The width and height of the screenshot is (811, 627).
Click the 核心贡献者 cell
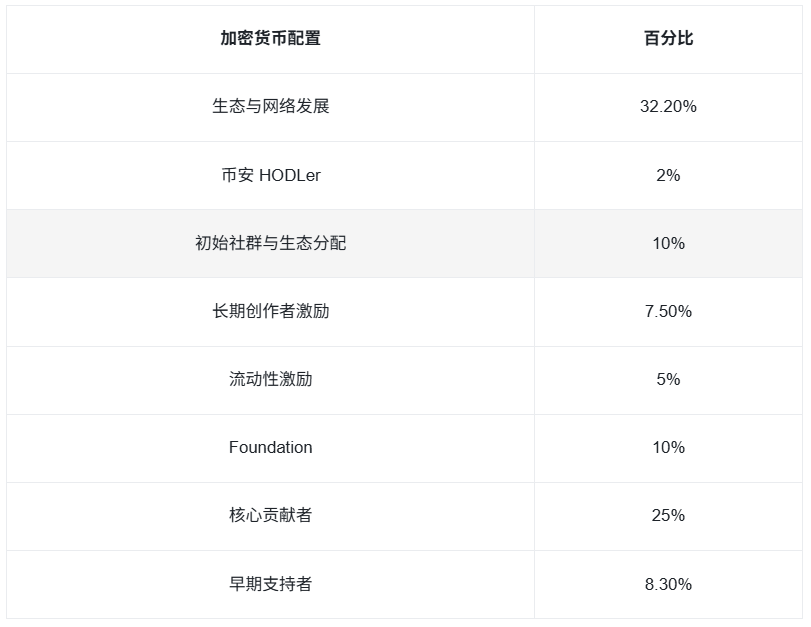tap(270, 515)
